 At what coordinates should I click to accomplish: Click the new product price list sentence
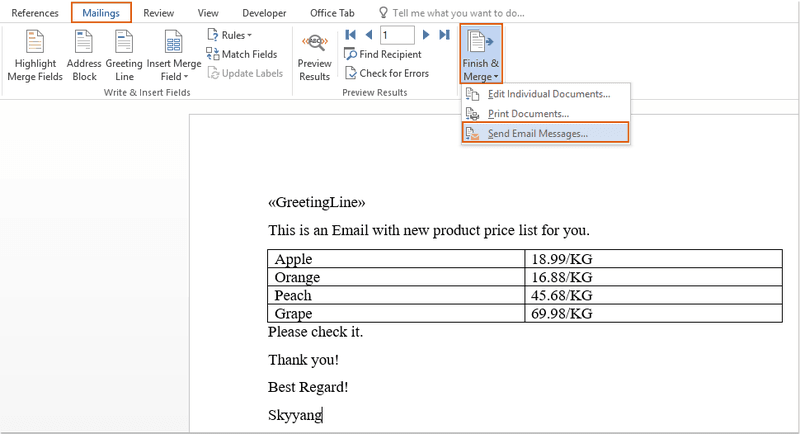pyautogui.click(x=429, y=231)
